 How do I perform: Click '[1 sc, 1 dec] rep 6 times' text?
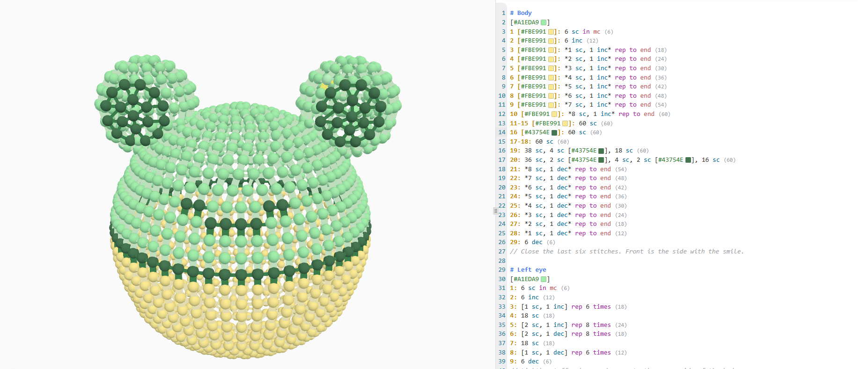tap(566, 353)
